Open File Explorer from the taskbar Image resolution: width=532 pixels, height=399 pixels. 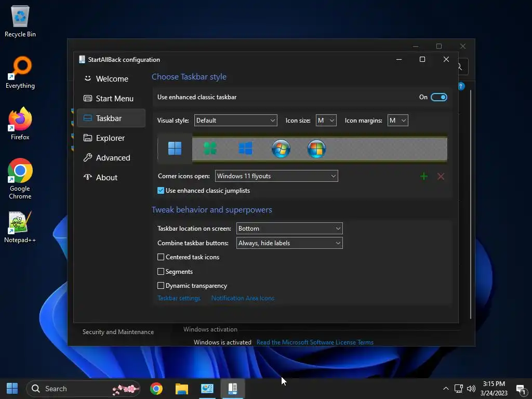181,389
